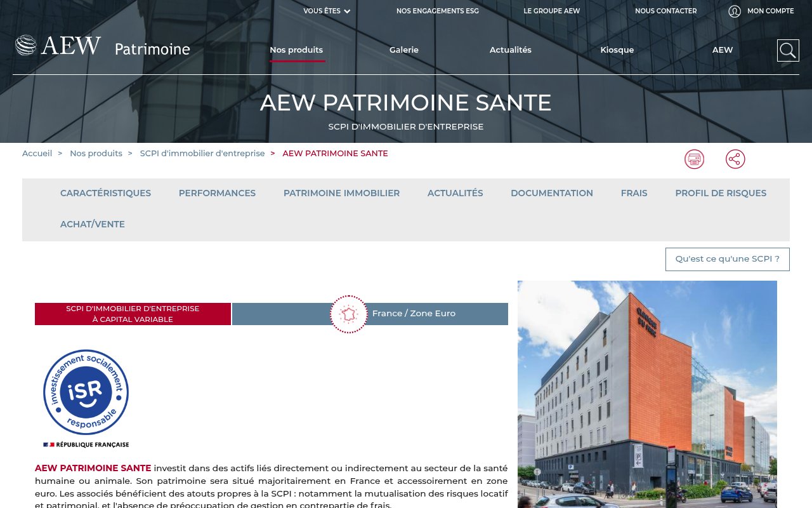Go to Nos produits breadcrumb
812x508 pixels.
[96, 153]
